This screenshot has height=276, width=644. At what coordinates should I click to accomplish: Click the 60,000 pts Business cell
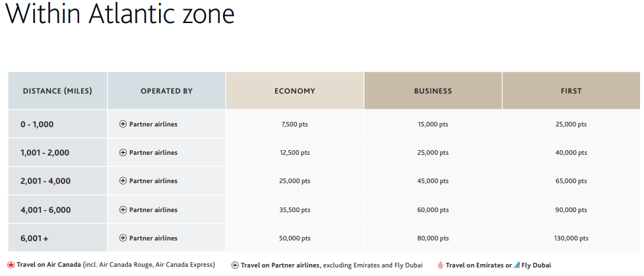point(433,210)
